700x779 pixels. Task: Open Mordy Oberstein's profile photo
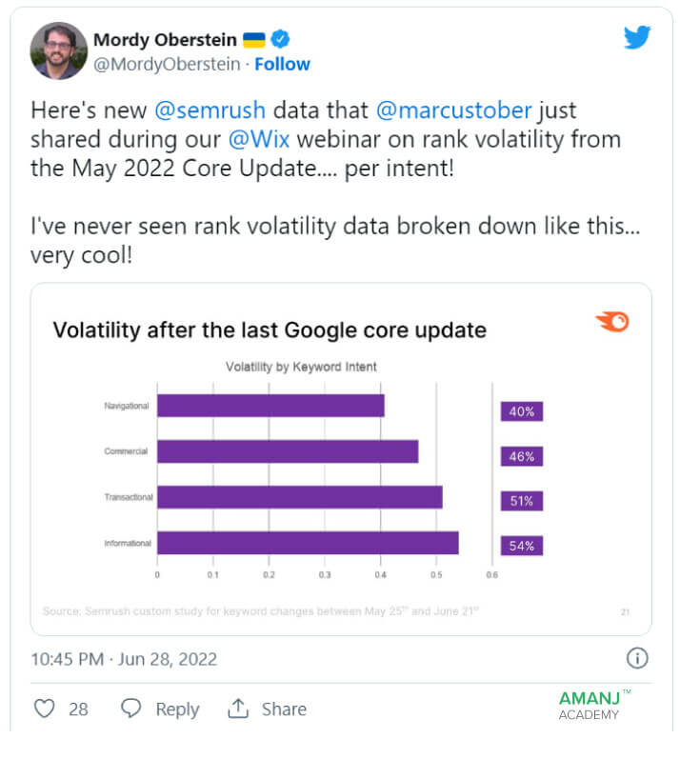coord(59,50)
